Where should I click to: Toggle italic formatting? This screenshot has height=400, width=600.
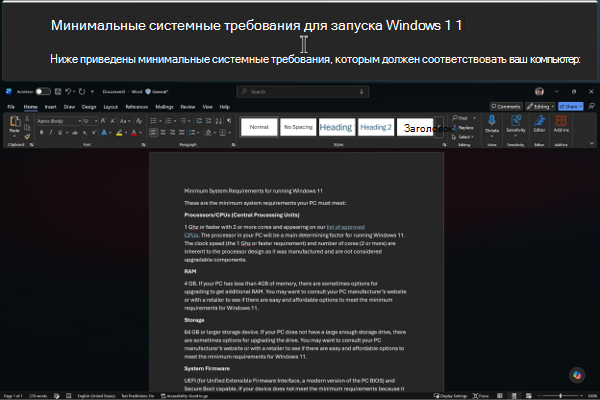point(51,132)
